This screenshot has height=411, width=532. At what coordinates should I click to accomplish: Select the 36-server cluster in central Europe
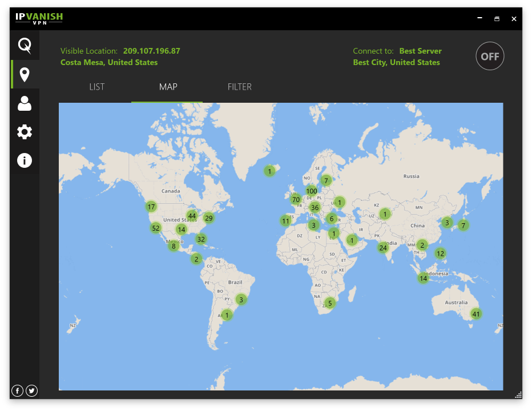point(315,207)
